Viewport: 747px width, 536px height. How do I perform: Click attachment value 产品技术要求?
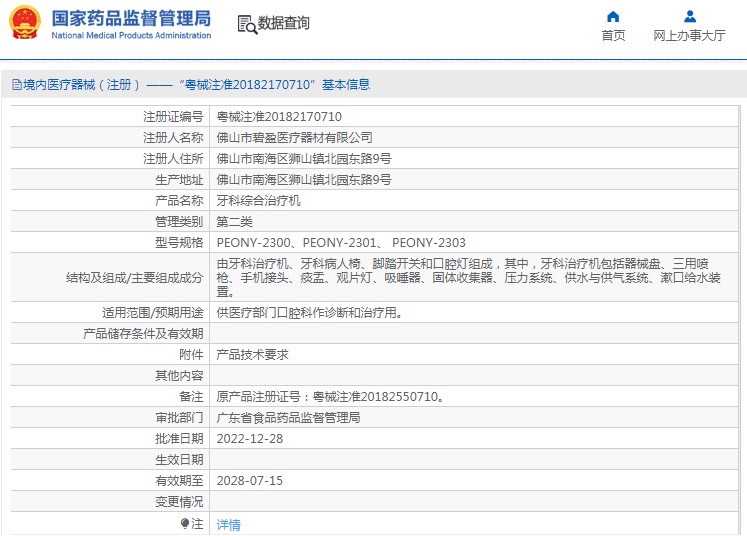click(x=252, y=354)
